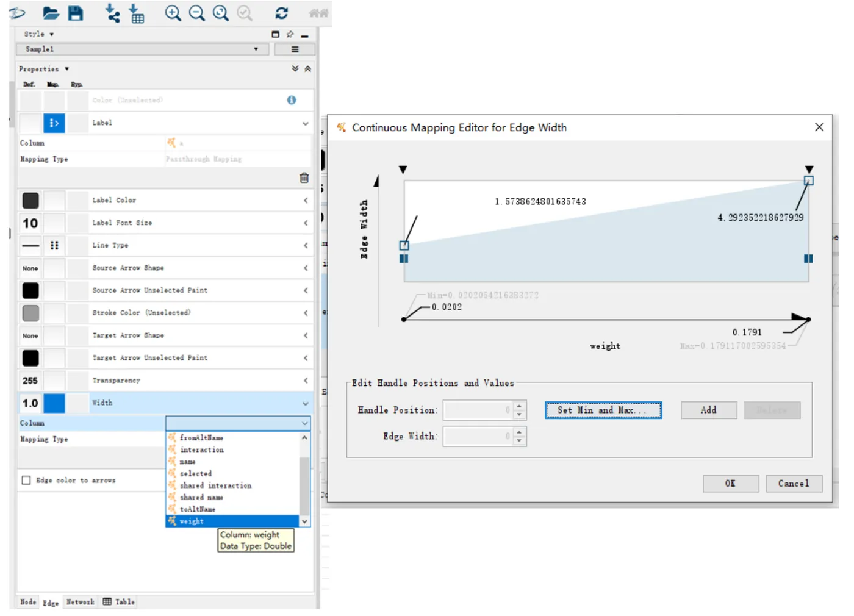Click the Handle Position input field
This screenshot has width=854, height=616.
coord(478,410)
